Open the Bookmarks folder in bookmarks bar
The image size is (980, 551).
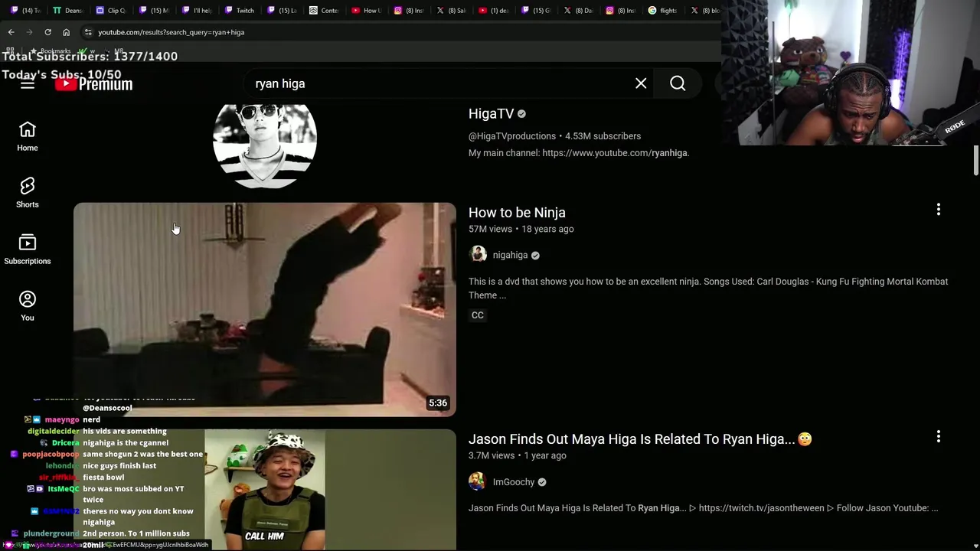[51, 51]
